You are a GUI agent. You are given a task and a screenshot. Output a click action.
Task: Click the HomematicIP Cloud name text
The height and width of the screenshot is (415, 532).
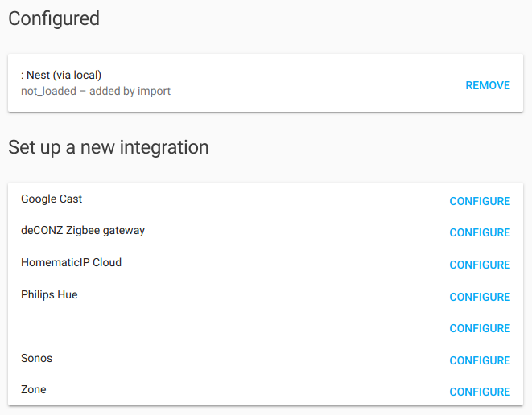(x=71, y=262)
